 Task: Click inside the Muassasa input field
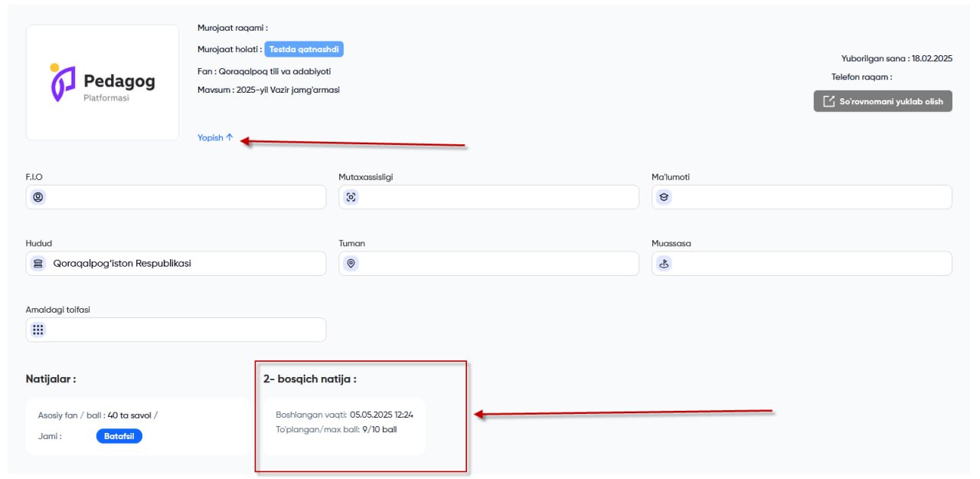click(802, 264)
